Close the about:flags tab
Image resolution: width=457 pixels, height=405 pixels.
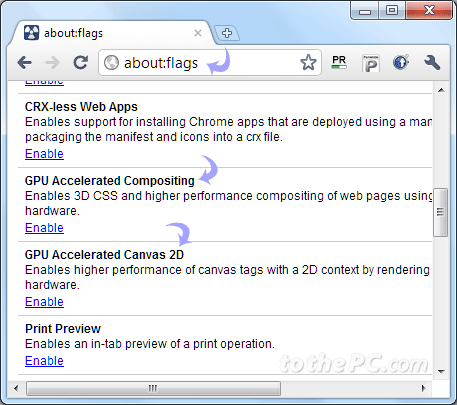198,33
